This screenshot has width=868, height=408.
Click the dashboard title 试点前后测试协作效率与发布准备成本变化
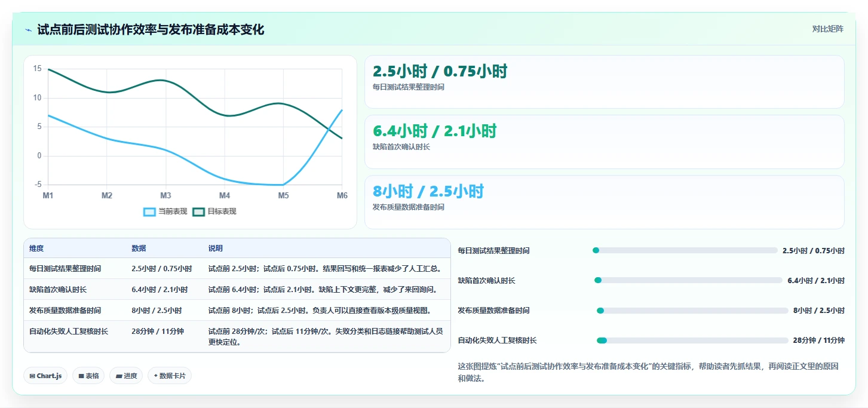pos(151,29)
